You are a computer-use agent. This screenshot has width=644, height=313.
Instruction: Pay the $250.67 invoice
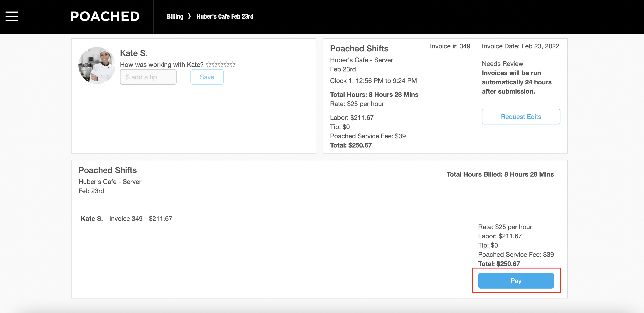click(516, 281)
